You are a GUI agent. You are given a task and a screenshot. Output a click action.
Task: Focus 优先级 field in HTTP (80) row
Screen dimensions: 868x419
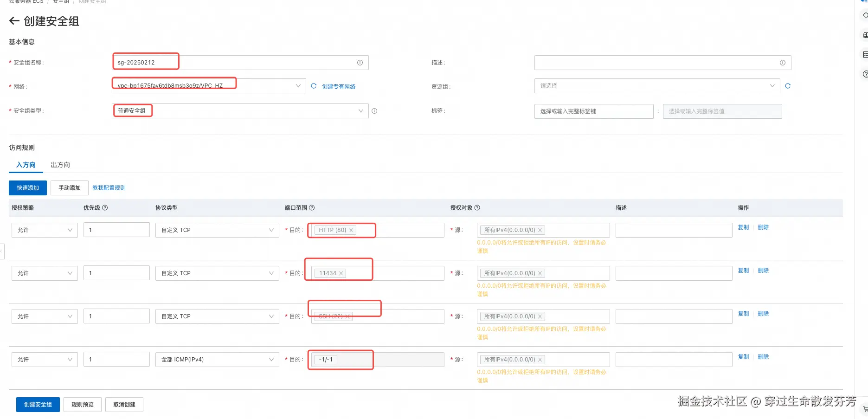click(116, 230)
